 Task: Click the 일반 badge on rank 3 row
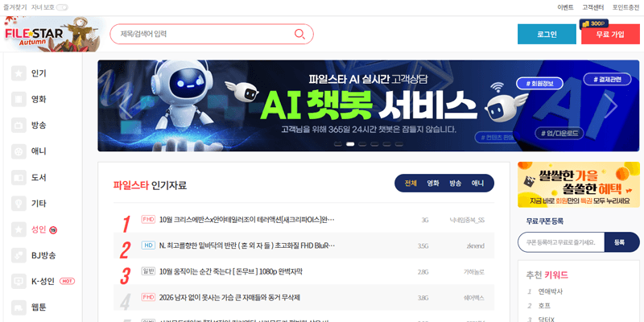148,271
